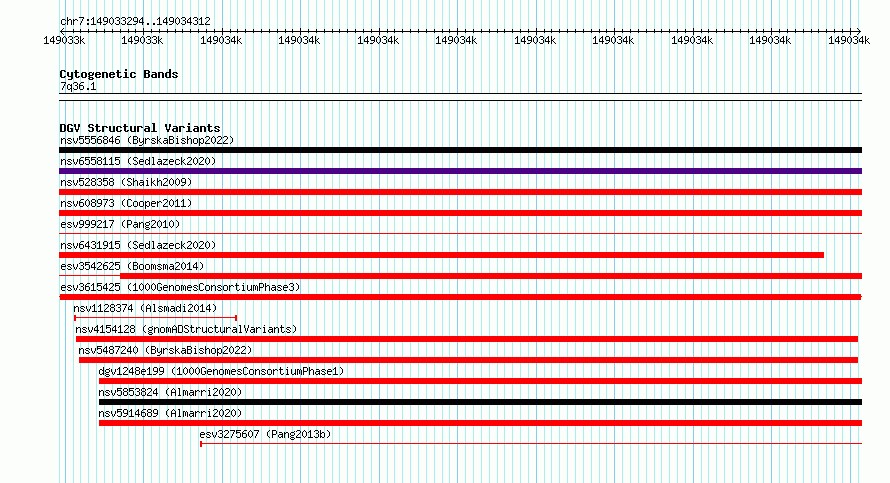
Task: Click the short red span for nsv1128374
Action: pos(156,318)
